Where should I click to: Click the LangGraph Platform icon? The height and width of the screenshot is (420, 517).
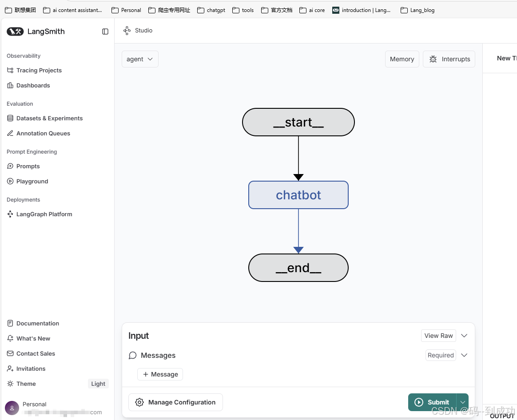pyautogui.click(x=10, y=214)
